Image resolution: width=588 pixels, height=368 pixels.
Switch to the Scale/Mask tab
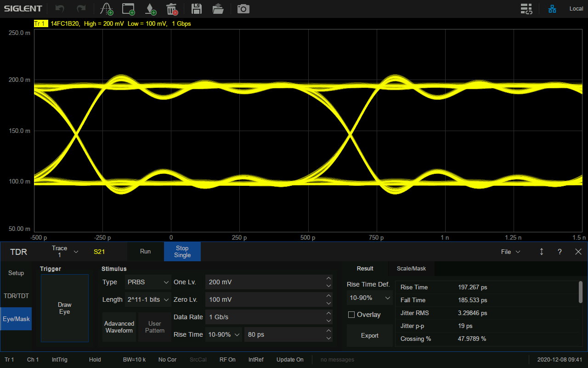(411, 269)
